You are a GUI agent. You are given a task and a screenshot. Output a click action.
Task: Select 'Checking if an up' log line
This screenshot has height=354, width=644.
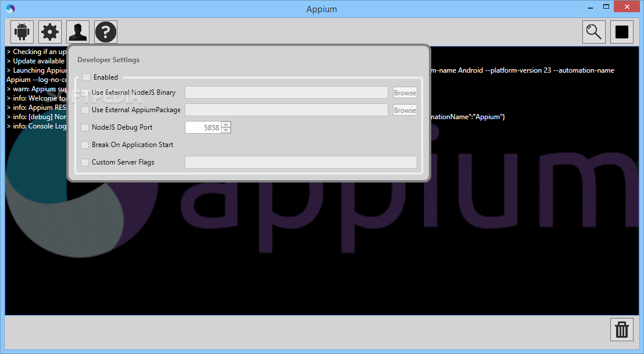click(x=36, y=52)
